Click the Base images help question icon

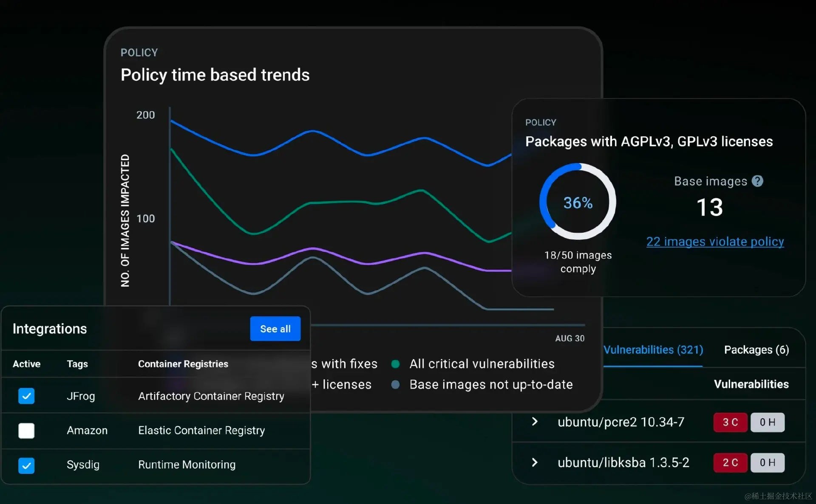coord(757,181)
